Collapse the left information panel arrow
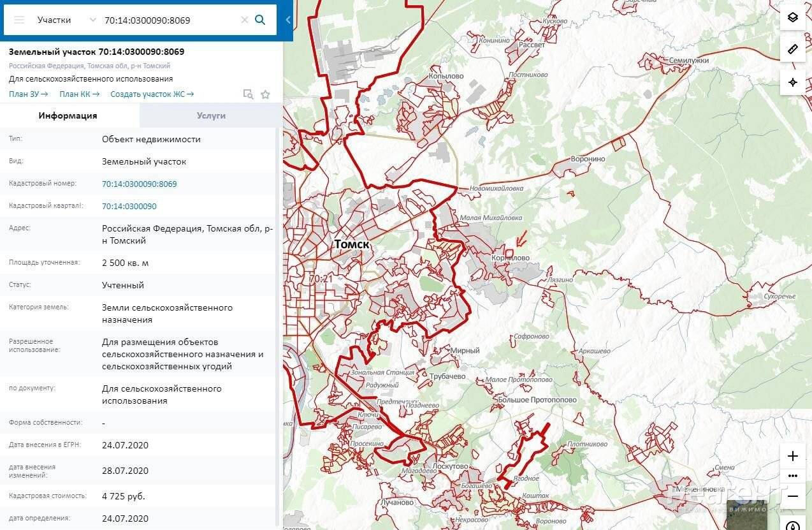The height and width of the screenshot is (530, 812). [288, 20]
